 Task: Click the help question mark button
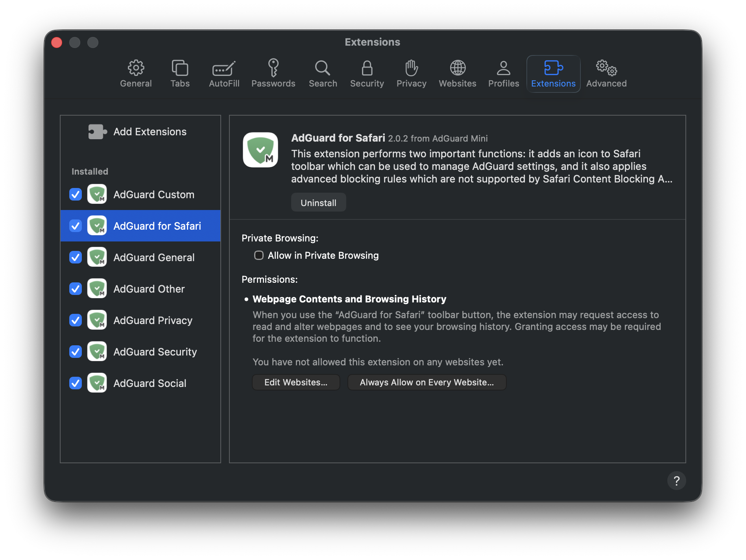pyautogui.click(x=676, y=480)
